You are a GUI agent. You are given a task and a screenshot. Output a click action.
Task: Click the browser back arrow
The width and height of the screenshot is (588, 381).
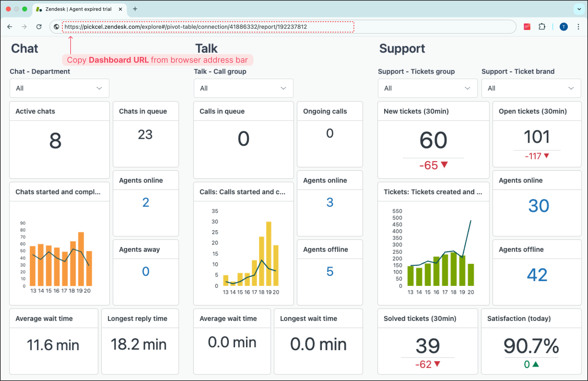[x=10, y=27]
